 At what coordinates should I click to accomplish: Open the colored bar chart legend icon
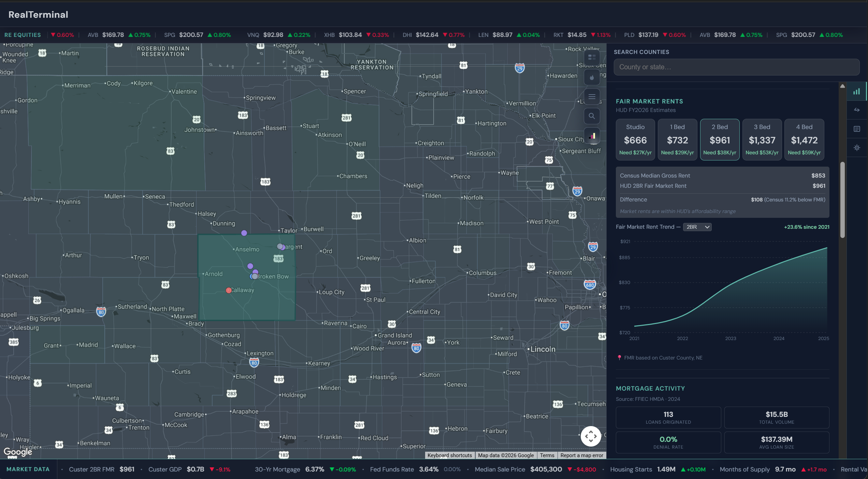pyautogui.click(x=592, y=136)
